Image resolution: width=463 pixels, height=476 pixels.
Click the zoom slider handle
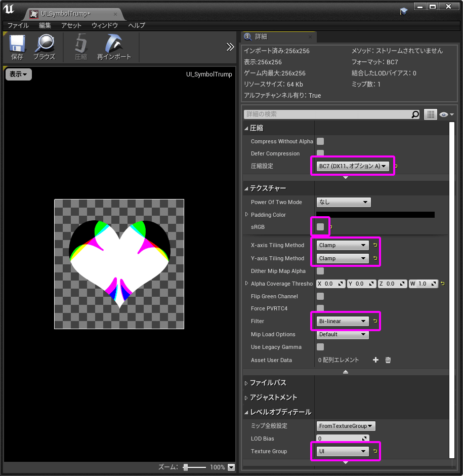[x=185, y=467]
